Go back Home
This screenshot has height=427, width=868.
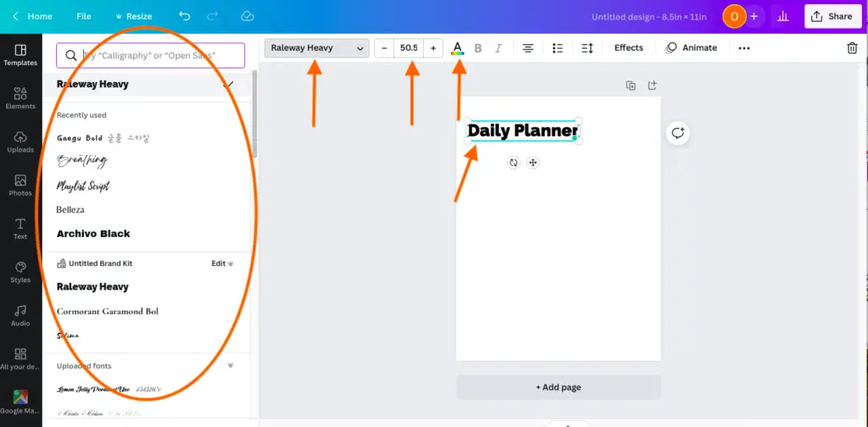point(33,17)
